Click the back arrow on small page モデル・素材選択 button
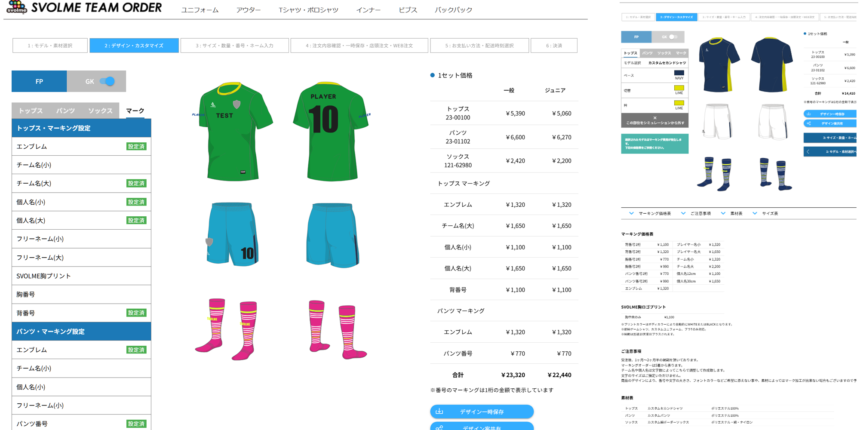860x430 pixels. 808,151
